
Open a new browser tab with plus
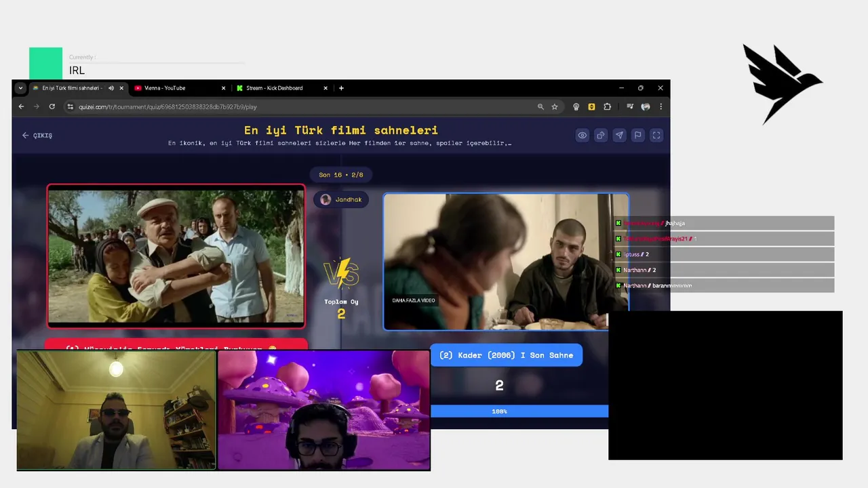point(341,88)
